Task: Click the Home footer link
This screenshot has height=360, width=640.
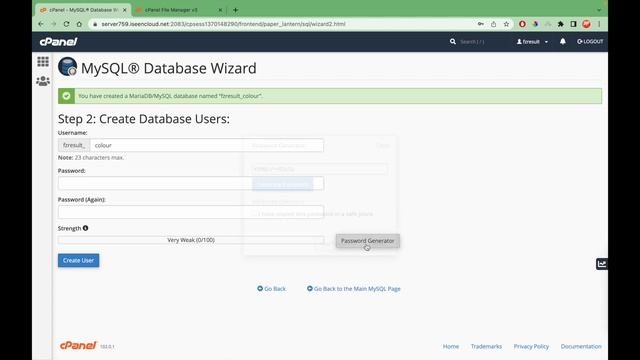Action: click(x=451, y=346)
